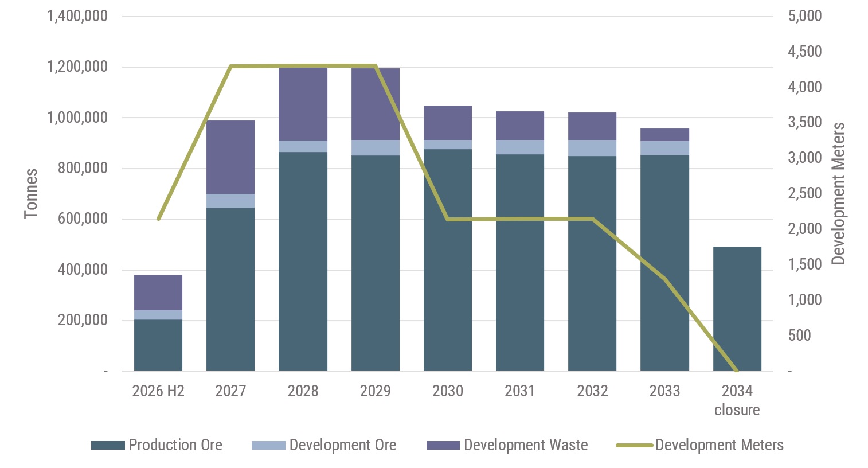The image size is (868, 468).
Task: Click the 2029 development waste bar segment
Action: point(376,104)
